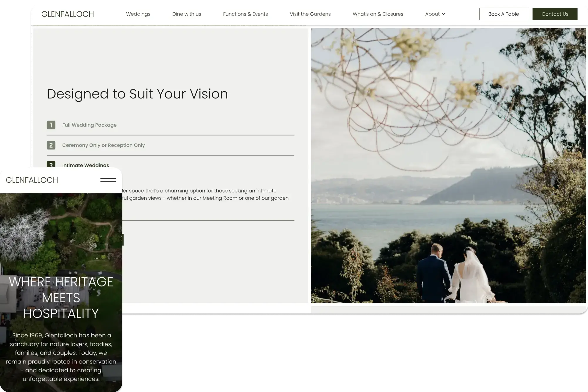Open Visit the Gardens link
The width and height of the screenshot is (588, 392).
[310, 14]
